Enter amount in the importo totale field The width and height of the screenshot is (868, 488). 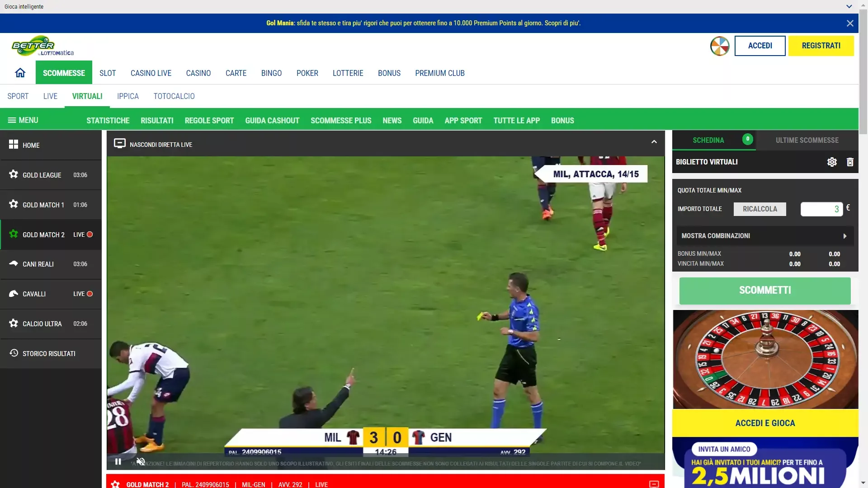[821, 209]
